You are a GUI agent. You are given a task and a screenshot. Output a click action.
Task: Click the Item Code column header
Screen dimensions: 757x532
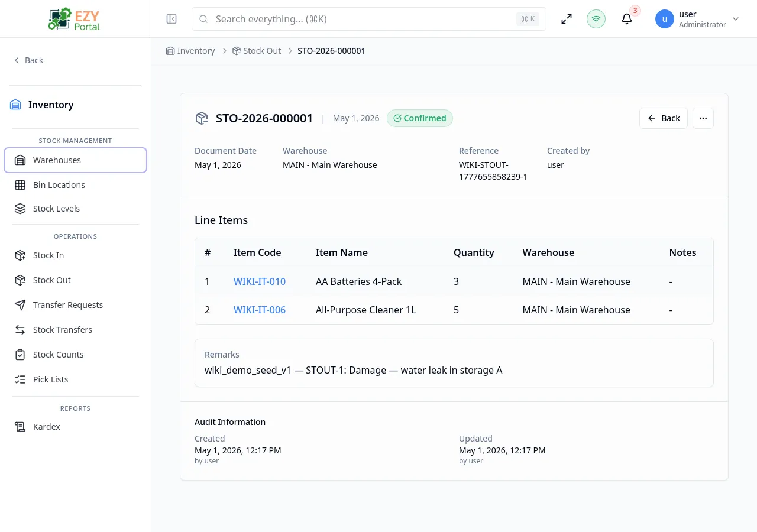click(257, 252)
